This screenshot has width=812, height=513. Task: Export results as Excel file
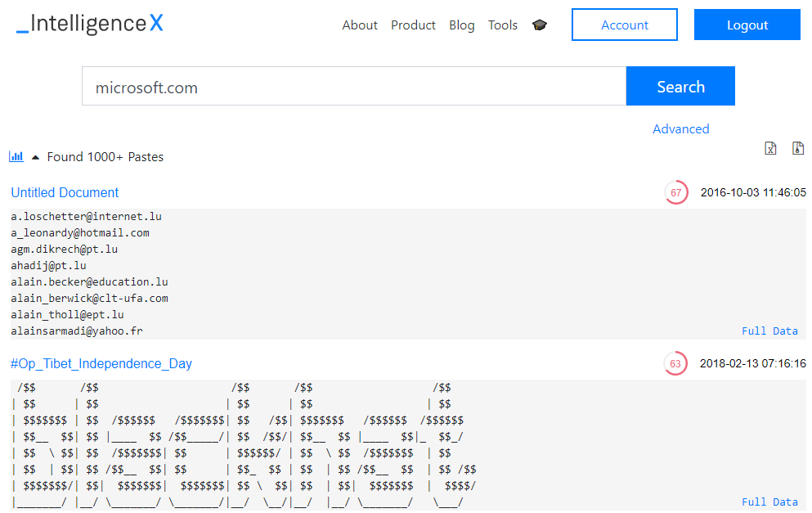click(770, 148)
